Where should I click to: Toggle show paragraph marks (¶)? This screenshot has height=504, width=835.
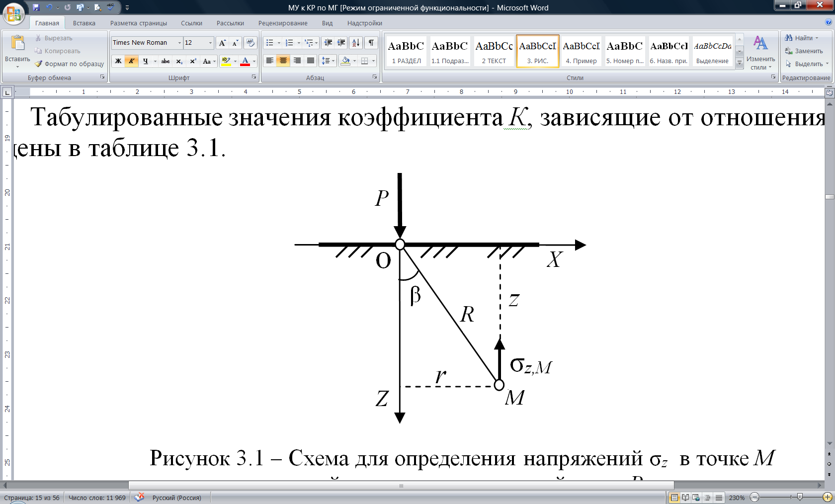tap(371, 43)
